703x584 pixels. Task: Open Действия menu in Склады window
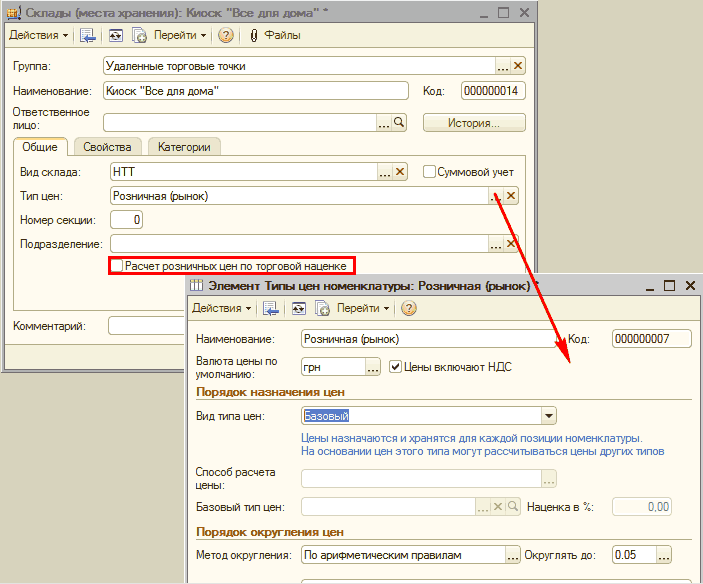39,35
